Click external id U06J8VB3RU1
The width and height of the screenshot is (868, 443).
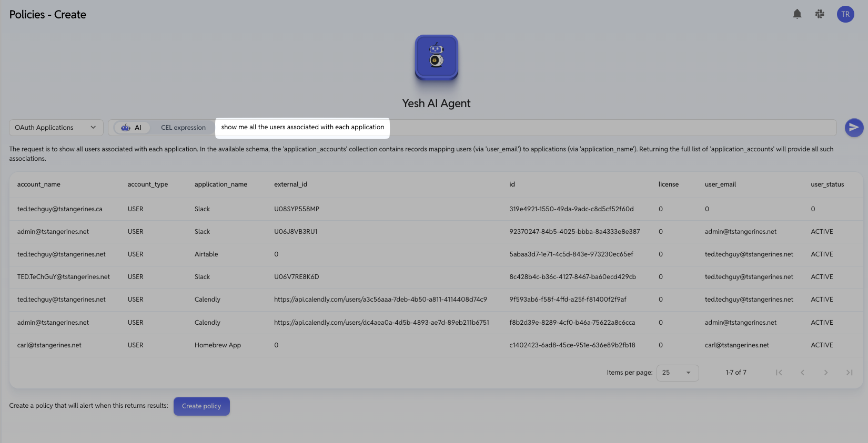pyautogui.click(x=296, y=232)
